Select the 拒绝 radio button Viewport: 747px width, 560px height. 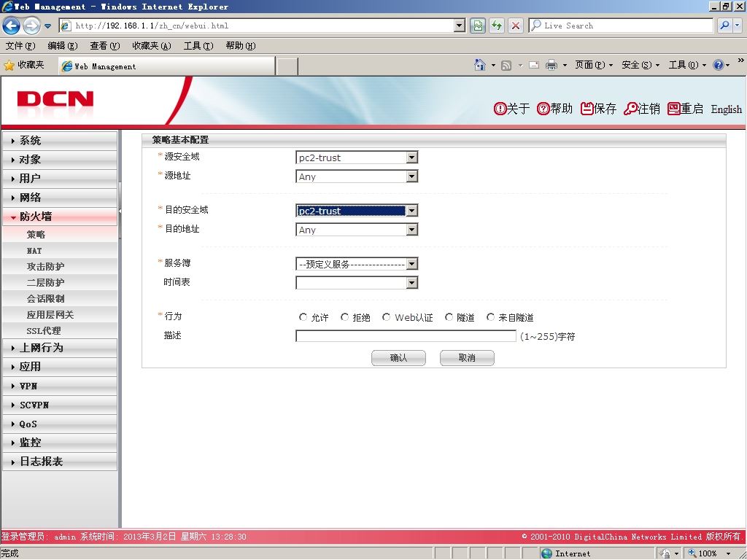(345, 317)
